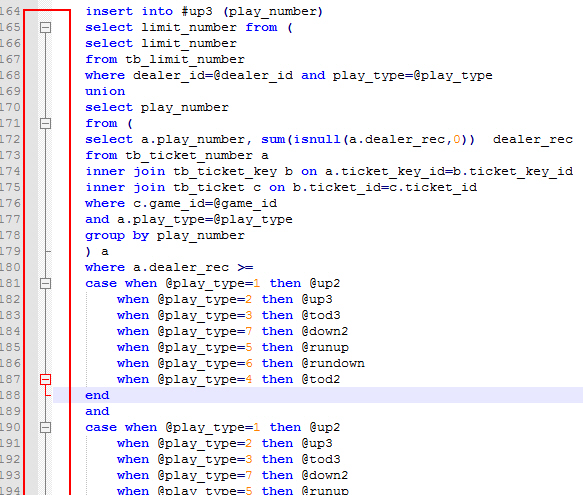Collapse the case block fold at line 190

point(45,427)
